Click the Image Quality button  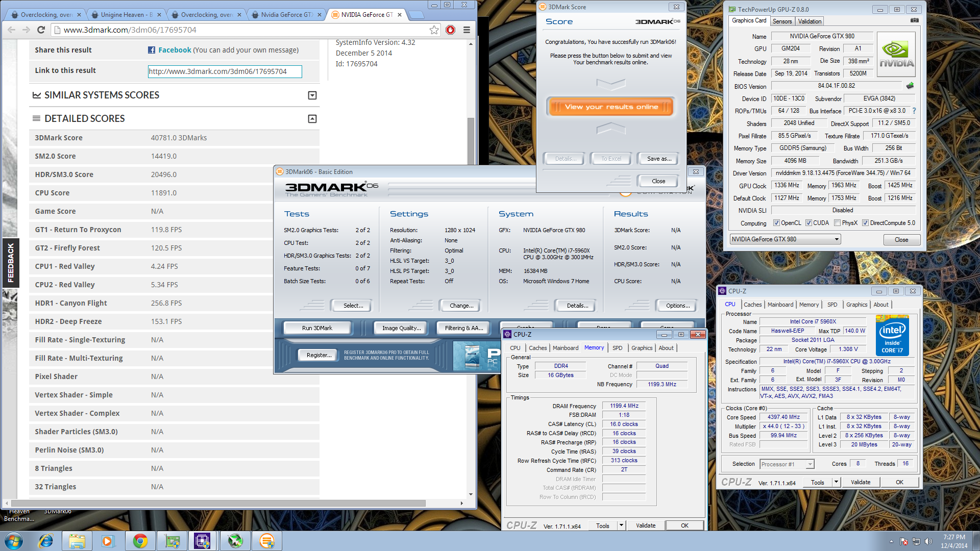pos(401,328)
